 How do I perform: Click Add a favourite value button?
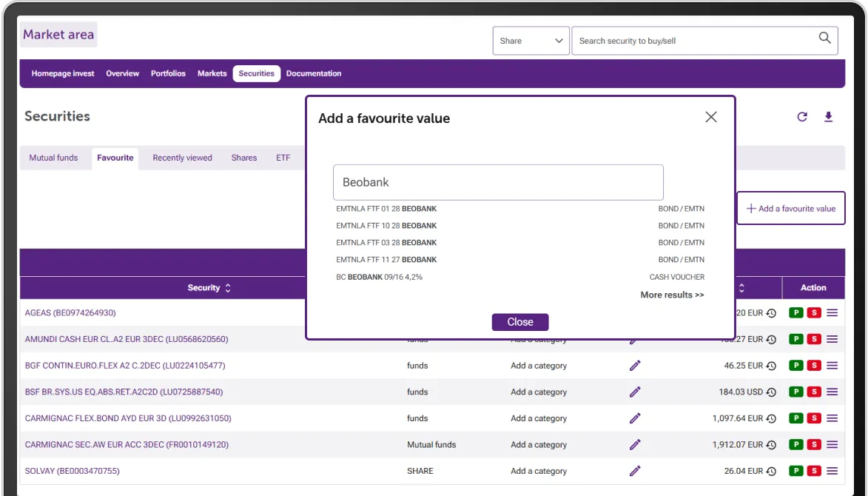coord(790,208)
